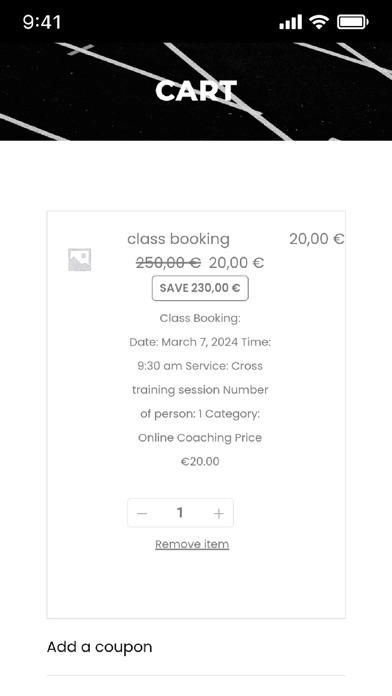This screenshot has width=392, height=696.
Task: Open the class booking product title
Action: (x=178, y=239)
